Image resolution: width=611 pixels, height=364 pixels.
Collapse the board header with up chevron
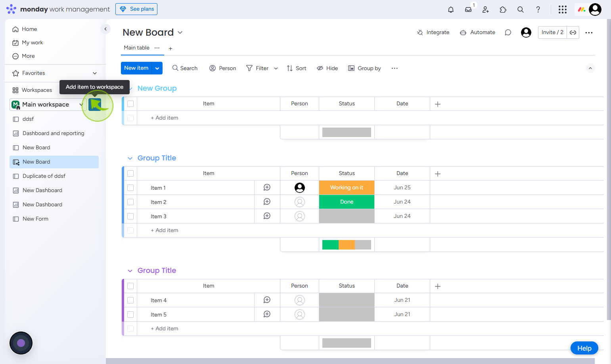(590, 69)
